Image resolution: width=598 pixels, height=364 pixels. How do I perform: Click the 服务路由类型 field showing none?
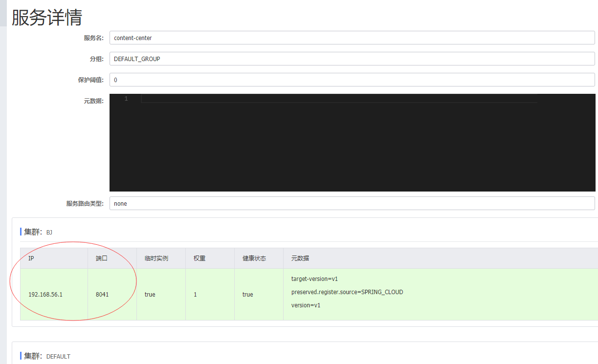pyautogui.click(x=352, y=203)
